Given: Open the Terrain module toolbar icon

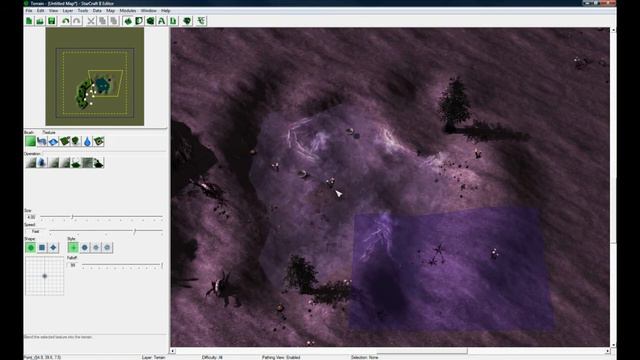Looking at the screenshot, I should coord(128,21).
